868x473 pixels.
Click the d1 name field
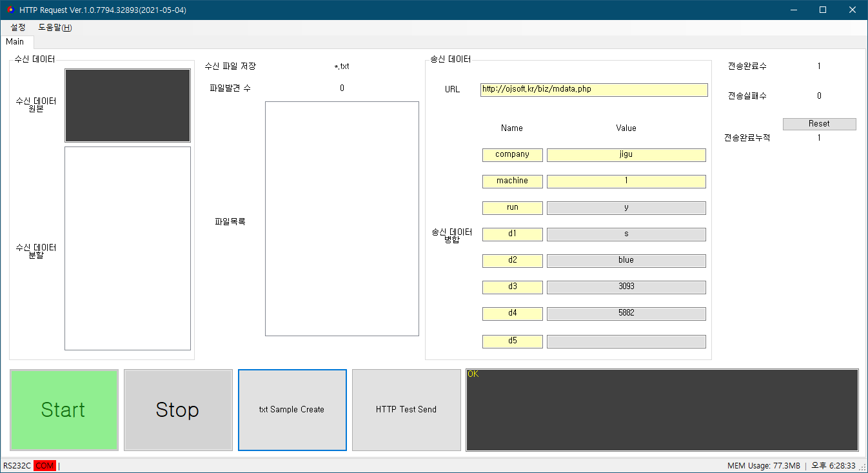coord(513,234)
